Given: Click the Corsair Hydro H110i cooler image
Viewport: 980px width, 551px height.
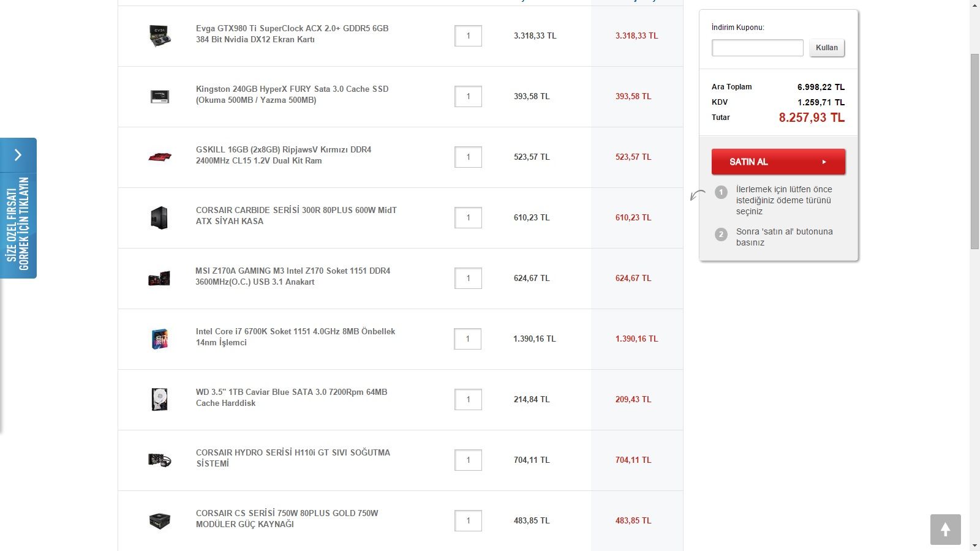Looking at the screenshot, I should (x=159, y=460).
